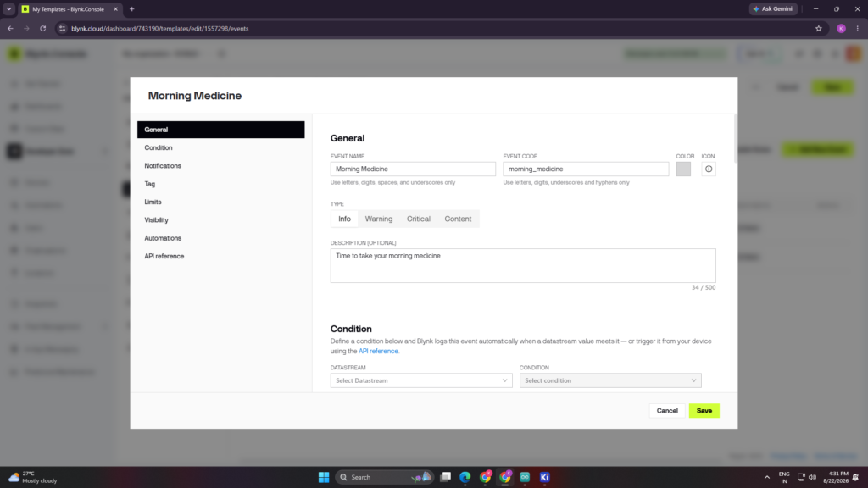Click the Chrome back arrow
868x488 pixels.
[x=10, y=28]
